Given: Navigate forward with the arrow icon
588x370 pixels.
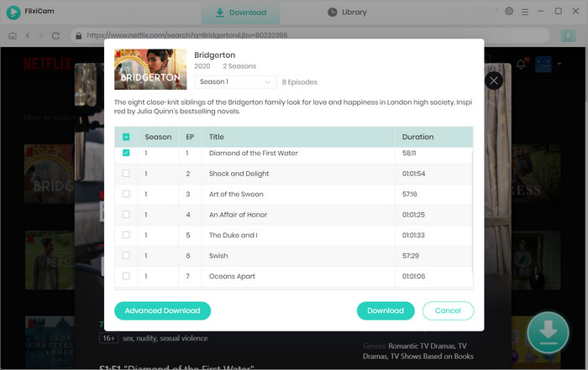Looking at the screenshot, I should [x=41, y=35].
